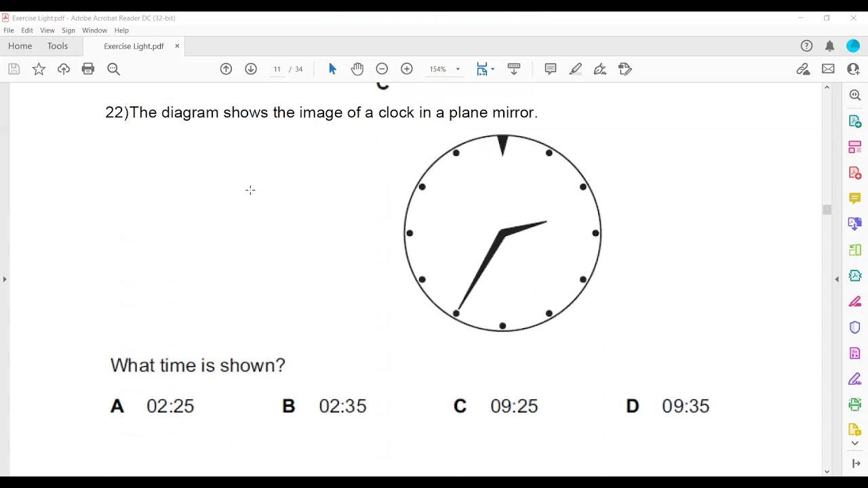
Task: Open Combine Files tool in right pane
Action: point(855,224)
